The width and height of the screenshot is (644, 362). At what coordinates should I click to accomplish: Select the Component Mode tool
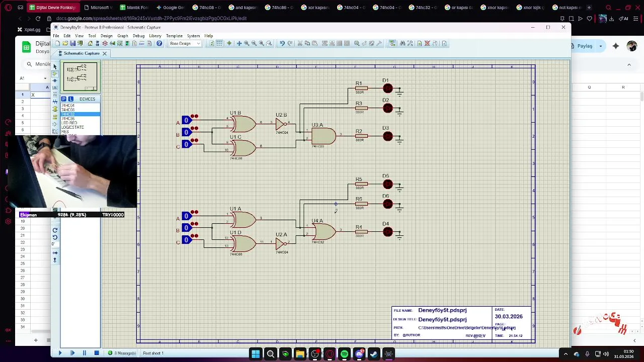(55, 74)
